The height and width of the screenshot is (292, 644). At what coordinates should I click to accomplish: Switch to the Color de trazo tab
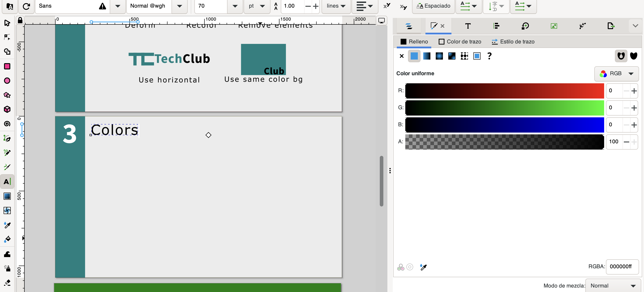(460, 42)
